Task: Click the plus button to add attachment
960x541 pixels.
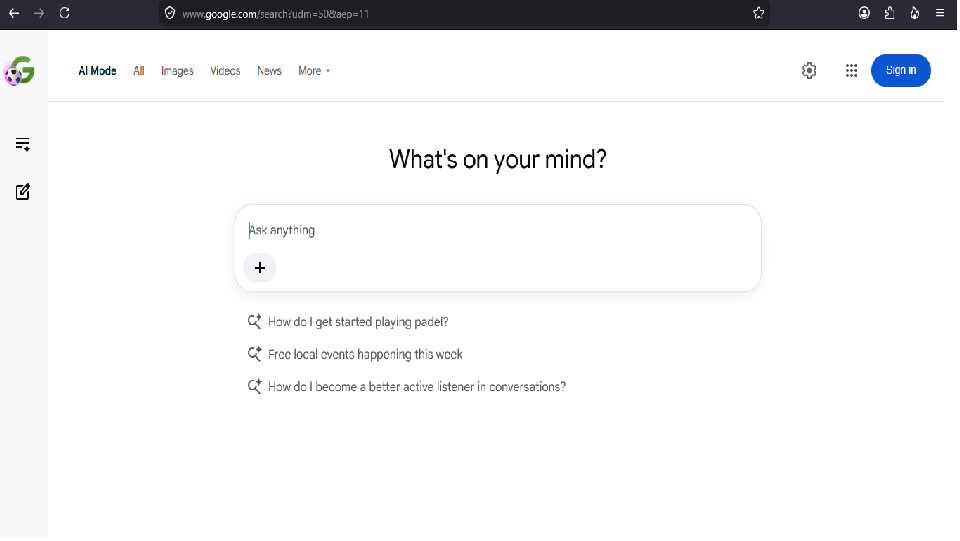Action: pyautogui.click(x=260, y=268)
